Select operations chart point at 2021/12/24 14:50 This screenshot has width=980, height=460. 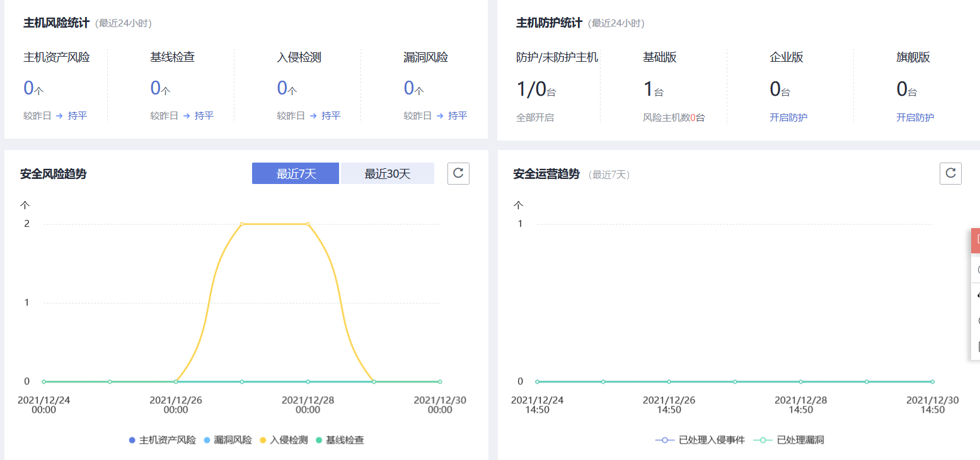tap(537, 381)
